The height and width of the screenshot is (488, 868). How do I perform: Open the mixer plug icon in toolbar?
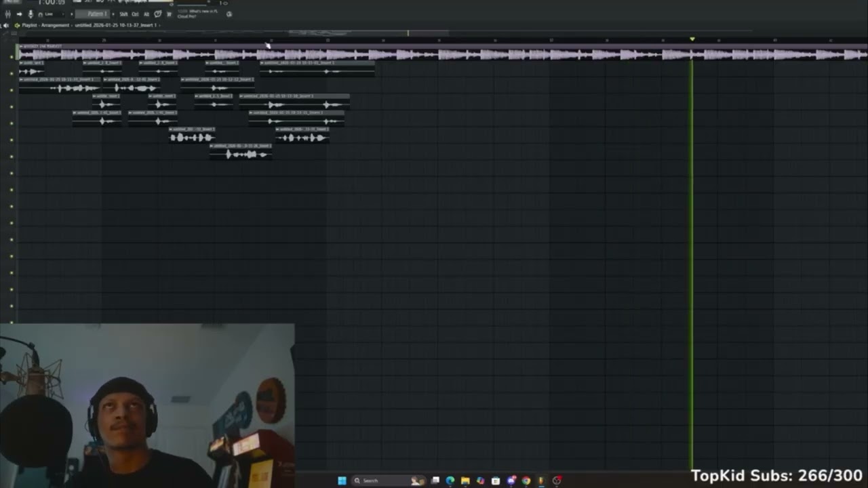point(8,14)
